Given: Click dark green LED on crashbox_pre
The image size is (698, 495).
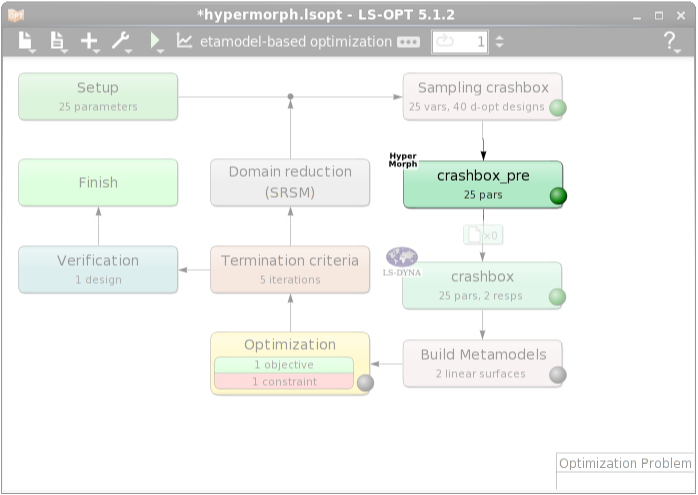Looking at the screenshot, I should [558, 196].
